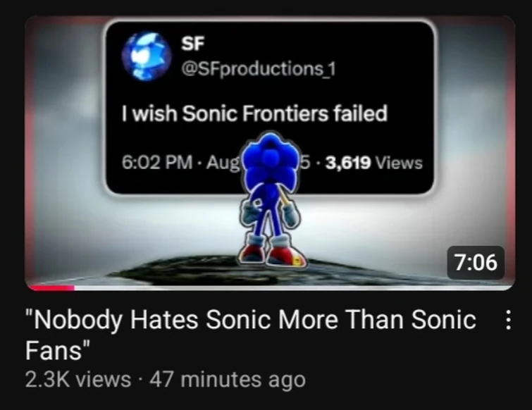Click the word "Fans" on the title's second line
Image resolution: width=532 pixels, height=410 pixels.
tap(56, 350)
